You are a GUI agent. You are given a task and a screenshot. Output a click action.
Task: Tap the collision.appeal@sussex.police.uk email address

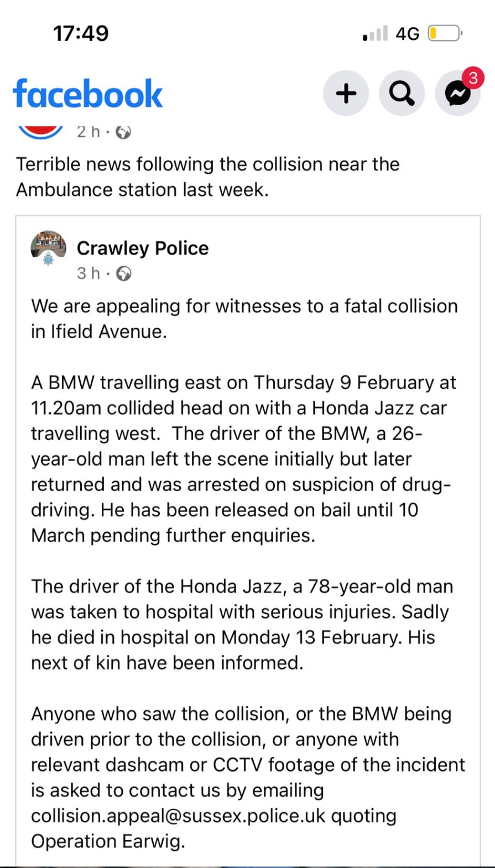tap(183, 815)
